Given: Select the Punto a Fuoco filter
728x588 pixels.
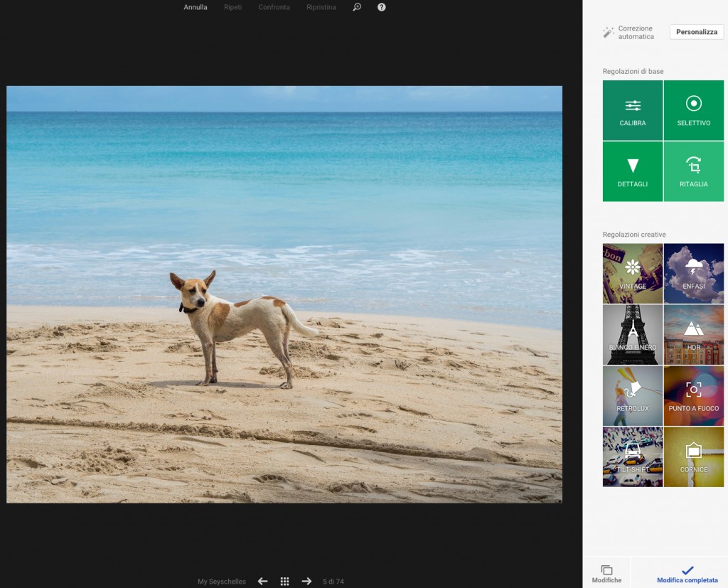Looking at the screenshot, I should (x=693, y=396).
